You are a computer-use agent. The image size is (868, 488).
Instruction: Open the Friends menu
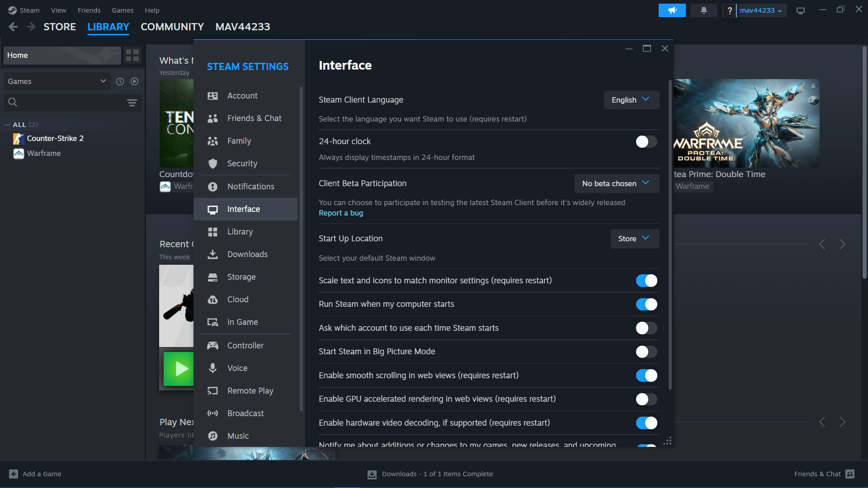tap(89, 10)
